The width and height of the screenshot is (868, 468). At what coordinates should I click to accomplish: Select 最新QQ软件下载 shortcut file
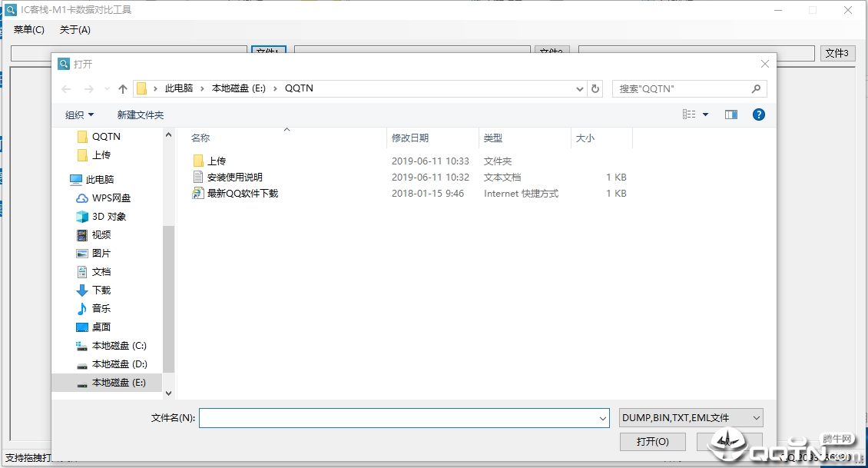[243, 194]
